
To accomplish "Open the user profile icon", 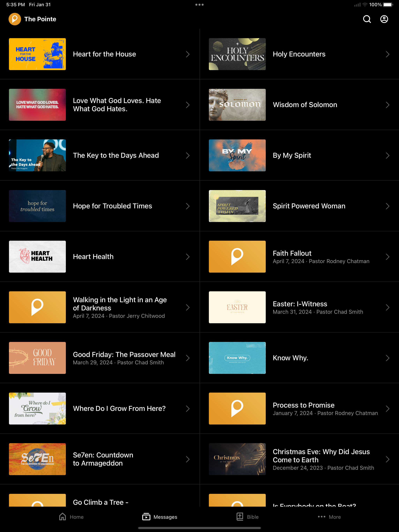I will (x=384, y=19).
